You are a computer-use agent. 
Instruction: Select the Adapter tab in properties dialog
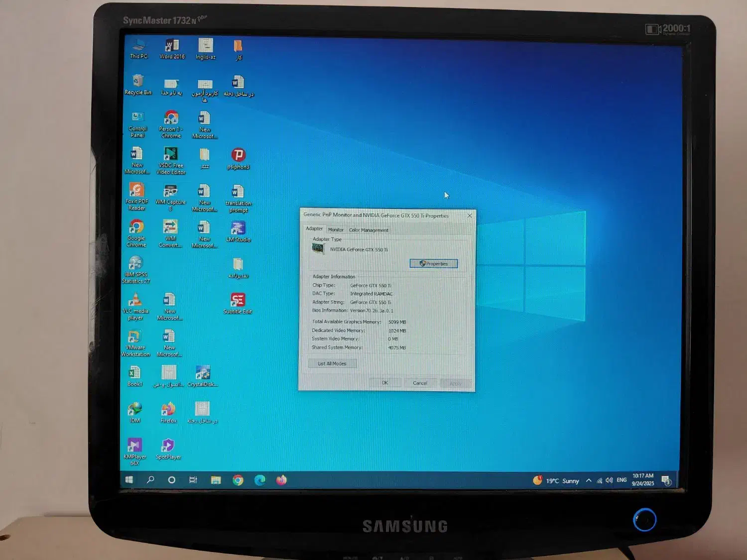coord(314,228)
